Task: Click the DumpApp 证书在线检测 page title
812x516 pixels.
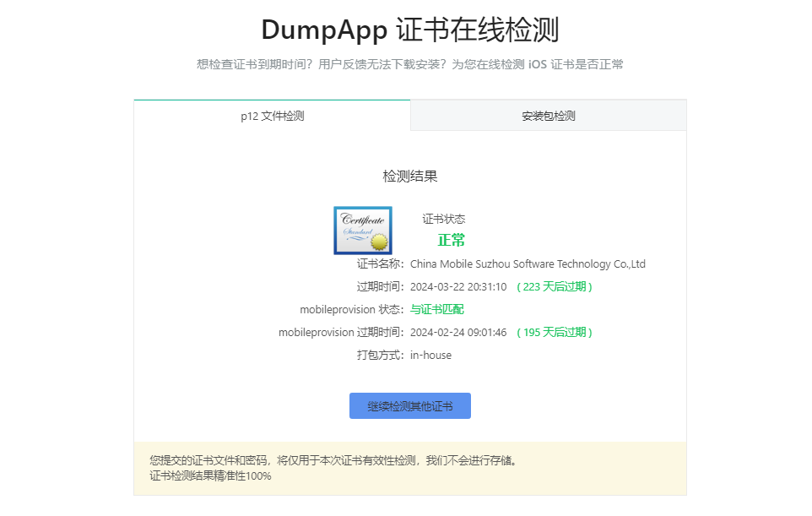Action: 409,30
